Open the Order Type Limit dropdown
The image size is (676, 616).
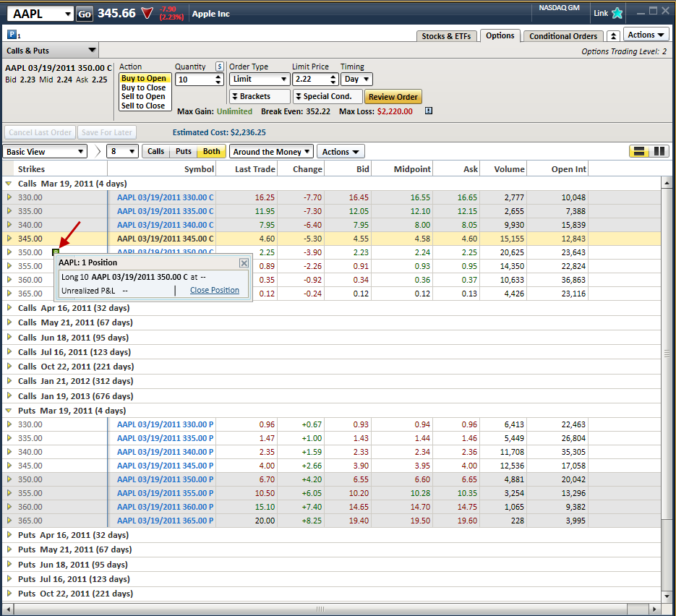click(x=260, y=80)
